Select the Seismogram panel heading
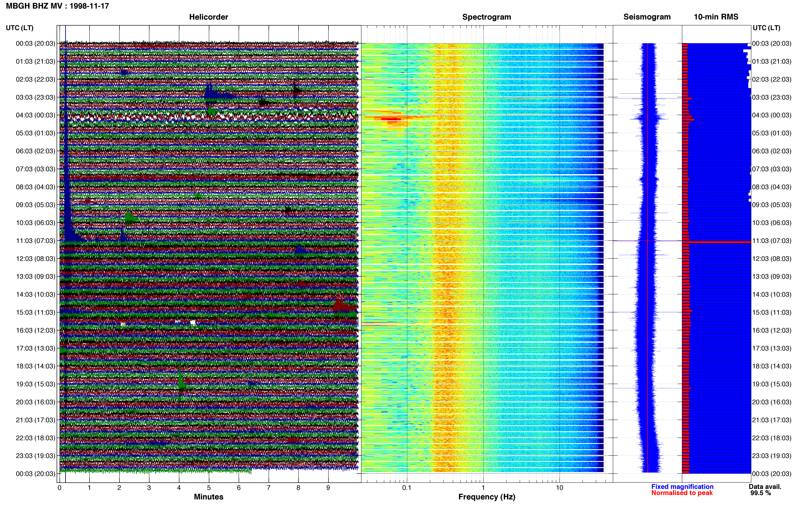This screenshot has width=812, height=508. pyautogui.click(x=647, y=17)
